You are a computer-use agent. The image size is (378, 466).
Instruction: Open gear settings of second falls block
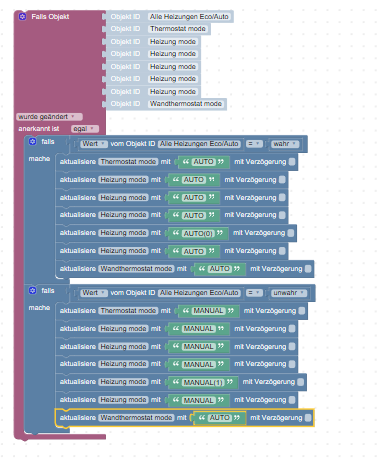pos(32,290)
